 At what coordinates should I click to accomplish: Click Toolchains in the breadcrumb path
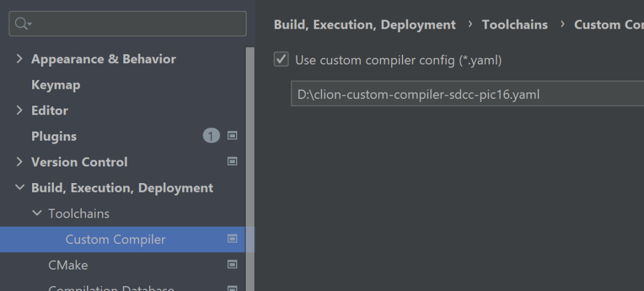[515, 24]
